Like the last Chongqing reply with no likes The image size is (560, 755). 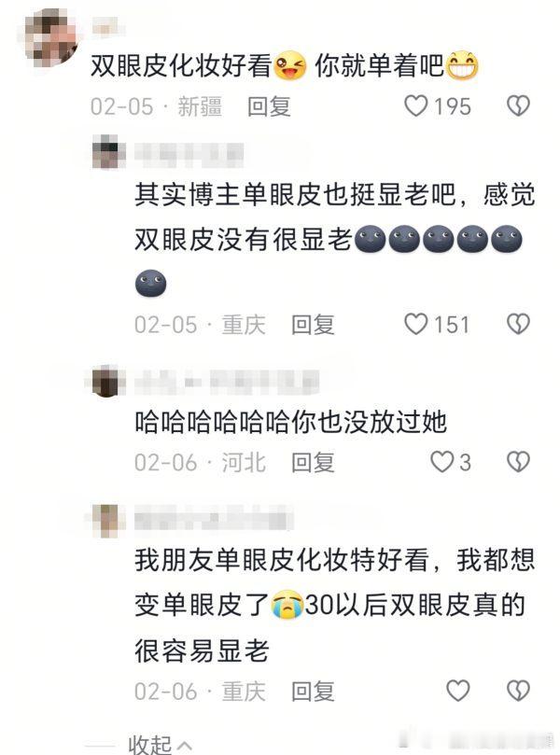458,691
